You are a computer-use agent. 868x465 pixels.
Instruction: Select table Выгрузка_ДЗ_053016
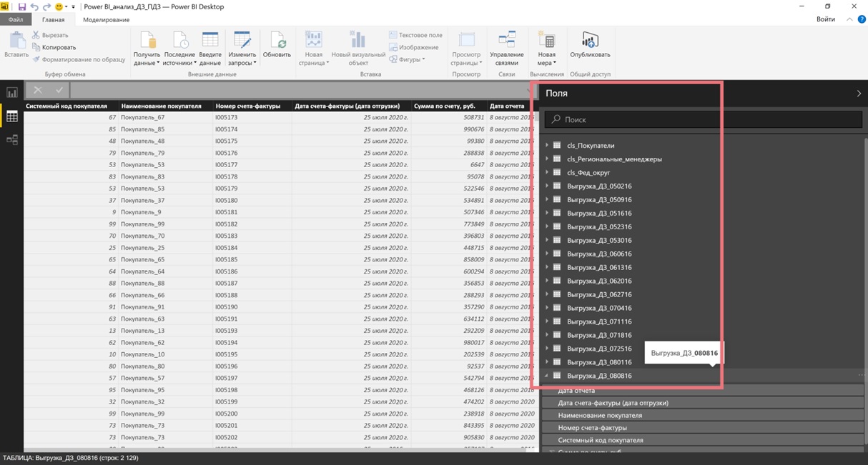click(599, 240)
